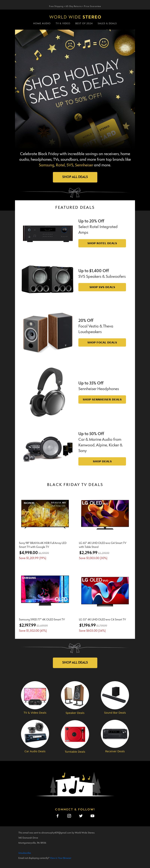Open the YouTube social icon
The image size is (150, 868).
92,816
